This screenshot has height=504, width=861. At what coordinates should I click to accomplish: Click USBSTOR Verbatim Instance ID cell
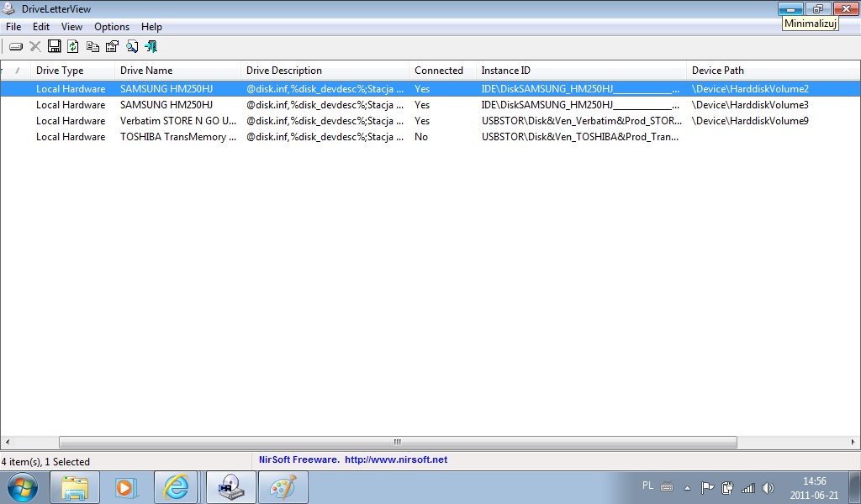582,121
